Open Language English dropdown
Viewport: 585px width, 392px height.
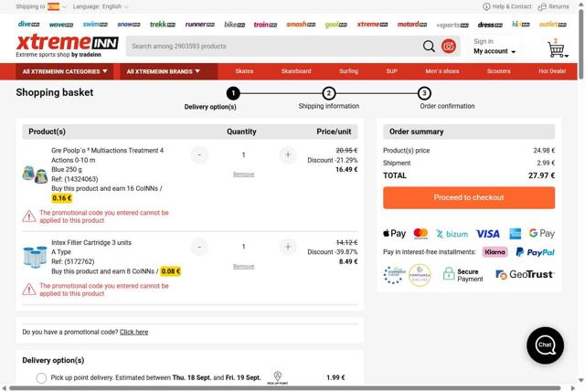click(100, 6)
